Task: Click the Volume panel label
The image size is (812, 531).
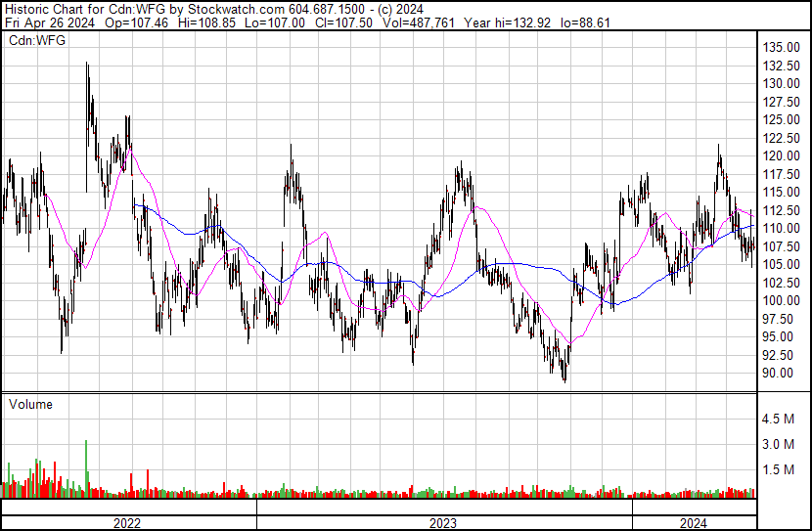Action: point(30,404)
